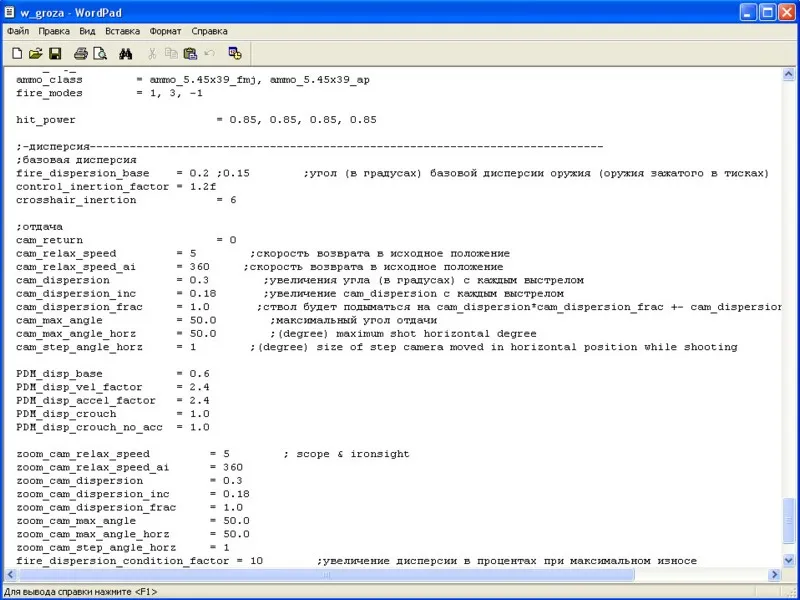Open the Вставка menu
Viewport: 800px width, 600px height.
pos(122,31)
